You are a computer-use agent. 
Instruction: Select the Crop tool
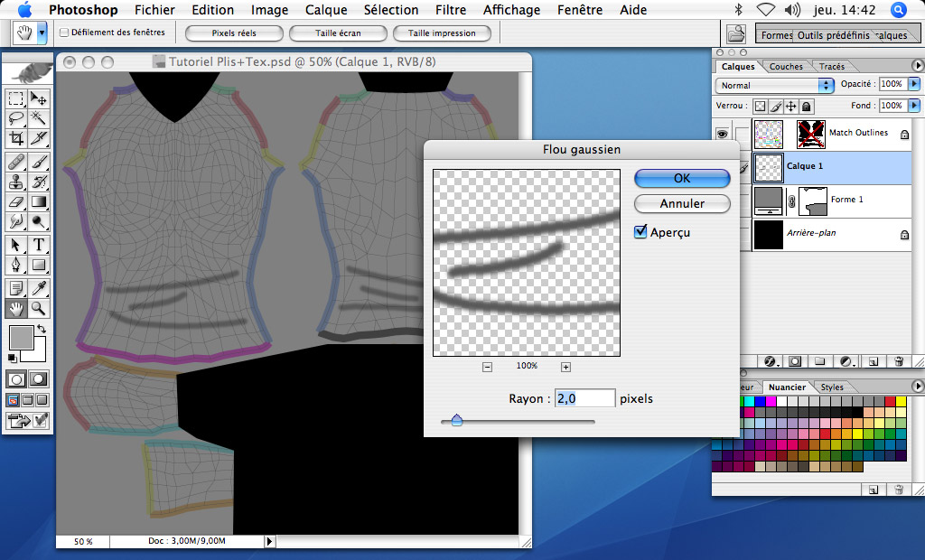[16, 139]
